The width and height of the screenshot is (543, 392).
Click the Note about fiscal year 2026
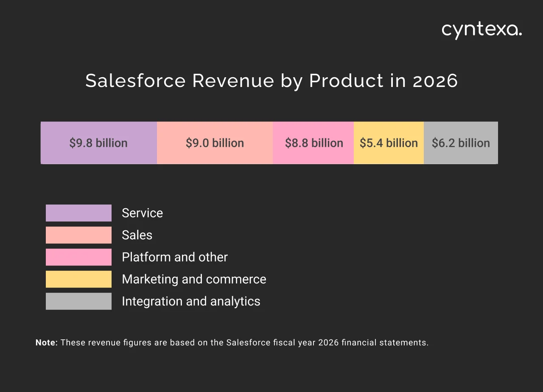tap(232, 343)
